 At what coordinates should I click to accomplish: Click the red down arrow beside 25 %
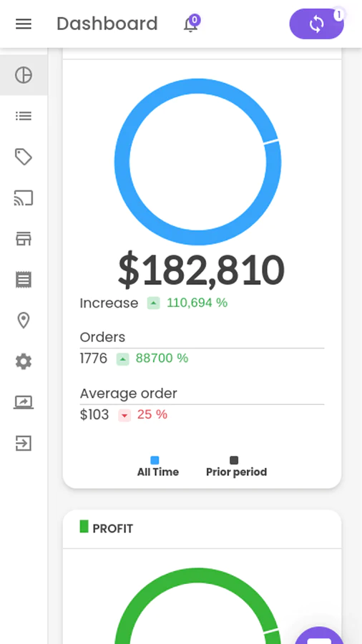[x=124, y=416]
